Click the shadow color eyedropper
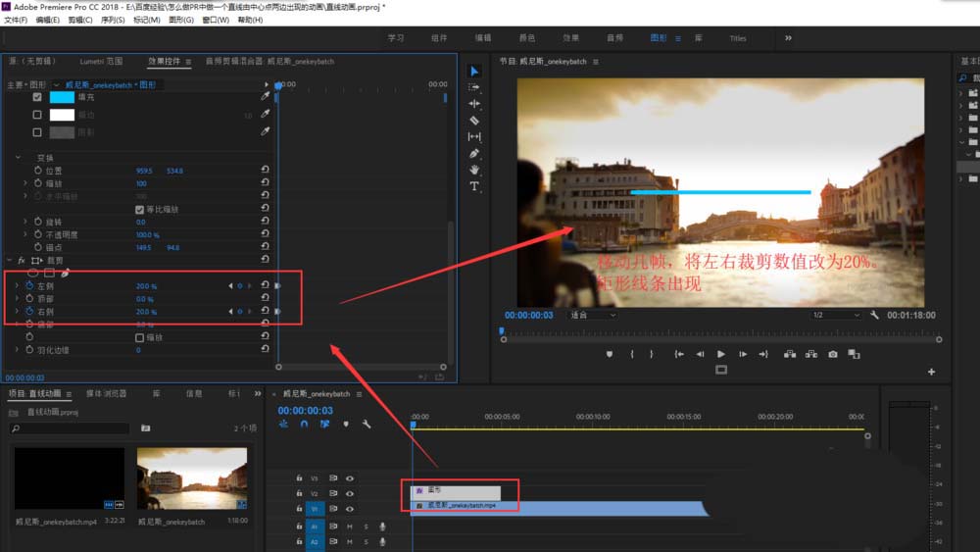The height and width of the screenshot is (552, 980). click(x=265, y=132)
